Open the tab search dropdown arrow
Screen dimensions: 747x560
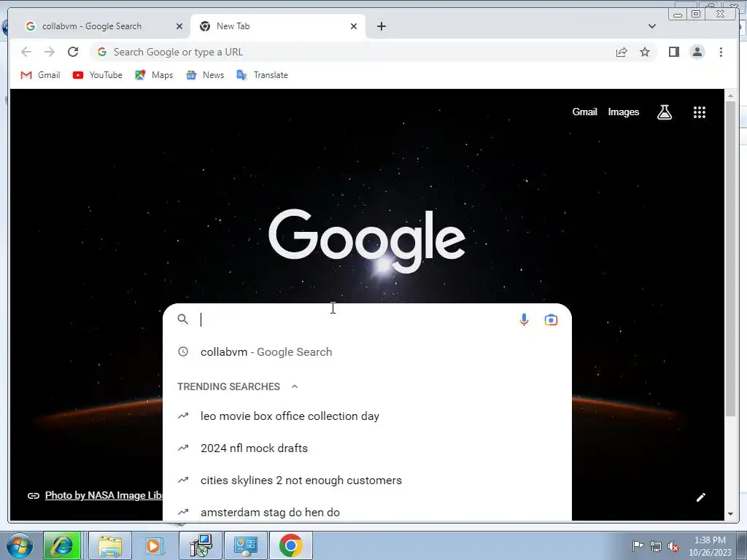[651, 26]
